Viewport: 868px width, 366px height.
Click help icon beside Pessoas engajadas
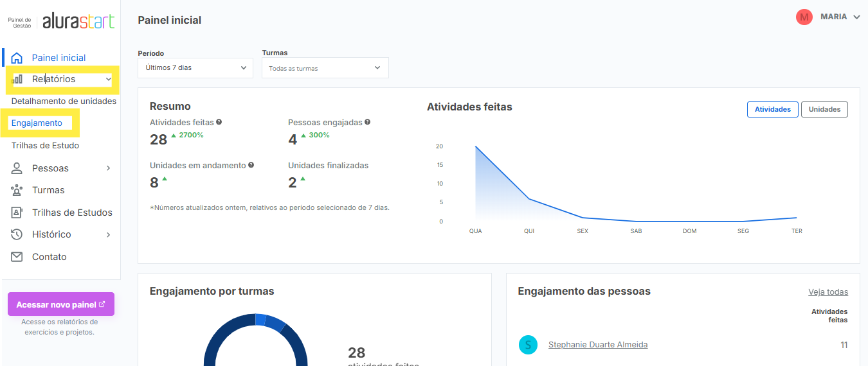click(367, 122)
